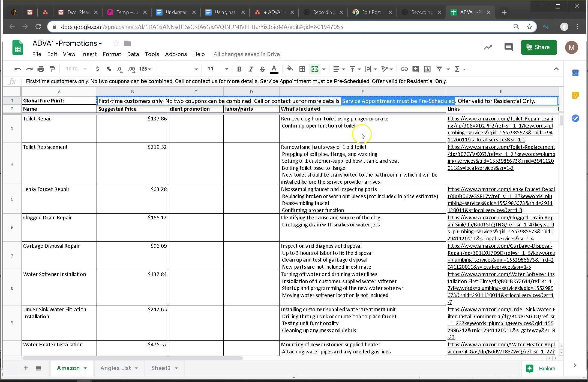This screenshot has width=588, height=382.
Task: Open comment history icon near Share
Action: 508,47
